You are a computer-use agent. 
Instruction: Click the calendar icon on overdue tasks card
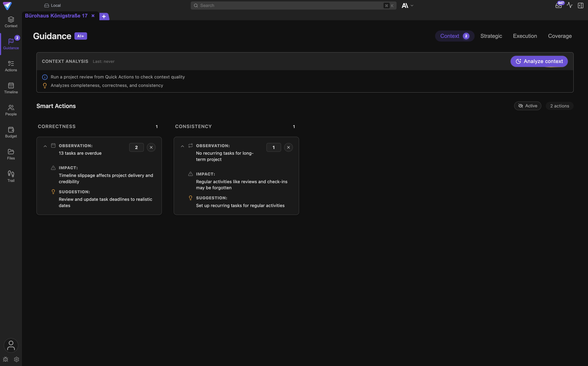click(53, 146)
